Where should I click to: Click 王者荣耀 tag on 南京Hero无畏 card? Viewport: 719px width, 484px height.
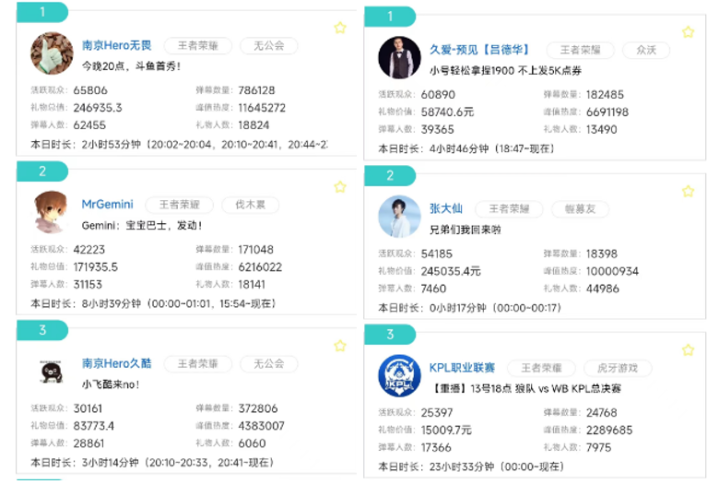click(x=198, y=46)
